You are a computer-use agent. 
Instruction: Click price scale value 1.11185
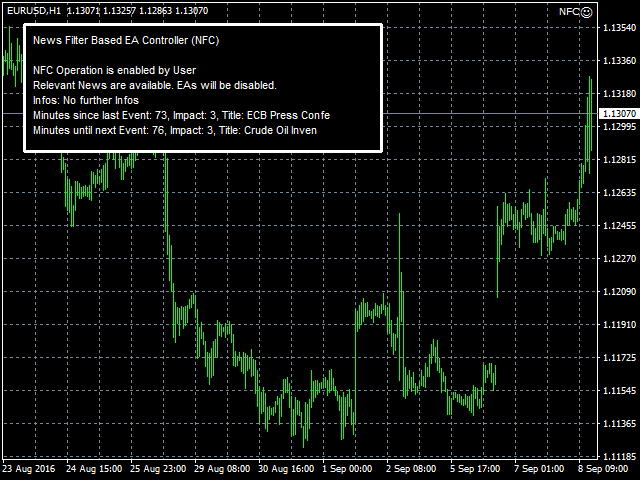click(619, 457)
